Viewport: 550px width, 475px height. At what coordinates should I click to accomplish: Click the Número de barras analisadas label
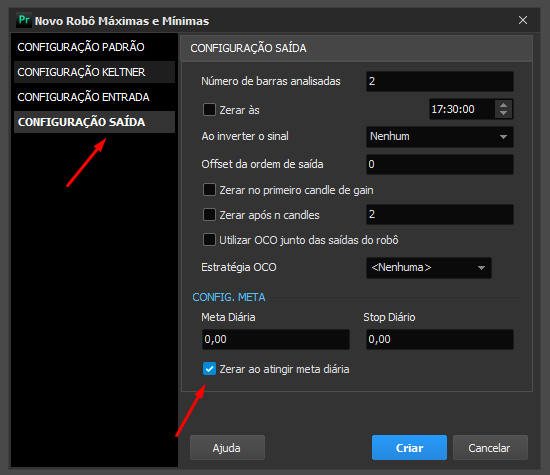pyautogui.click(x=271, y=81)
